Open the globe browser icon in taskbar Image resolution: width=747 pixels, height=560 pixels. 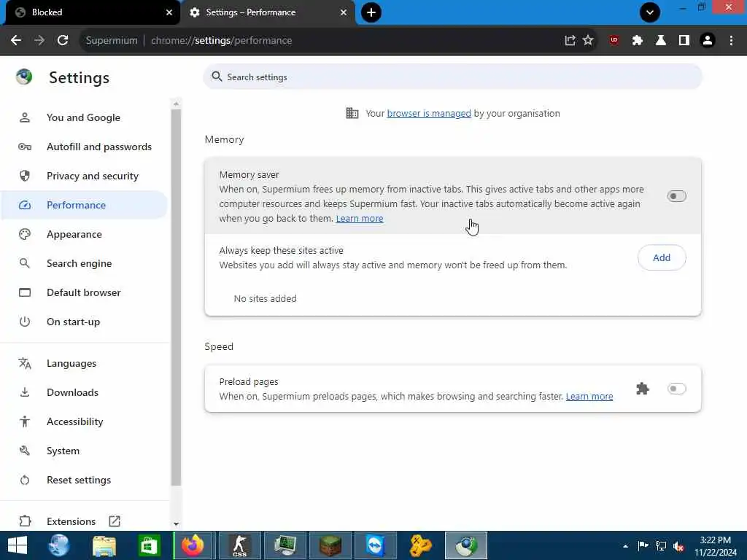click(60, 545)
